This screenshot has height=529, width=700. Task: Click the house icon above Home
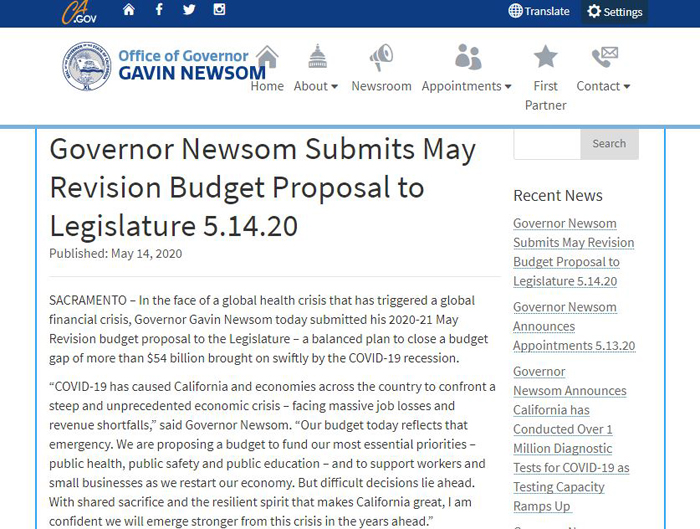click(x=267, y=57)
